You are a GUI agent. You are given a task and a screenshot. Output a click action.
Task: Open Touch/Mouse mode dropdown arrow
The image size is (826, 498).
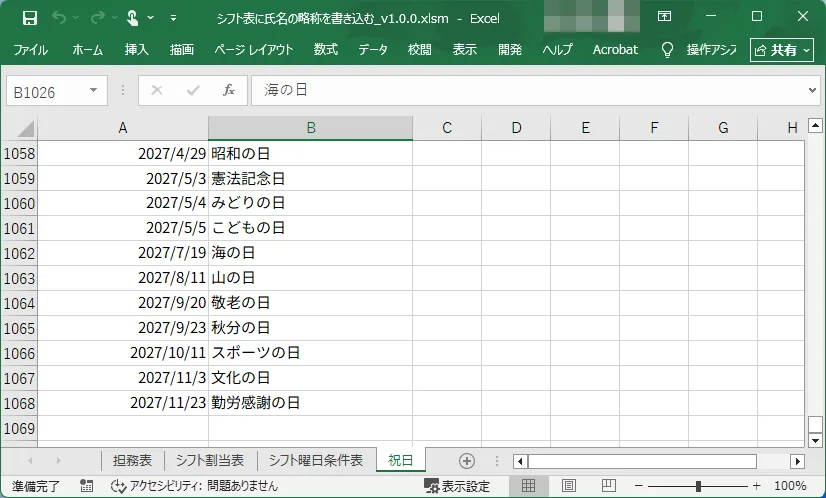[x=151, y=18]
